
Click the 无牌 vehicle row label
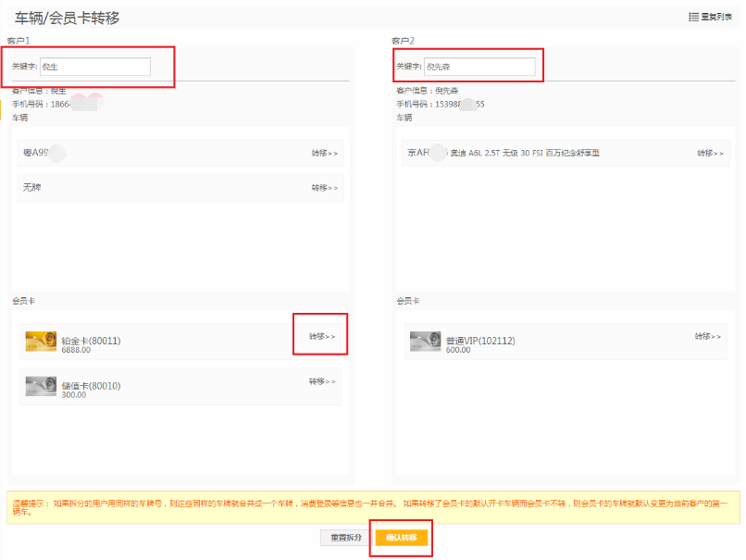tap(32, 188)
